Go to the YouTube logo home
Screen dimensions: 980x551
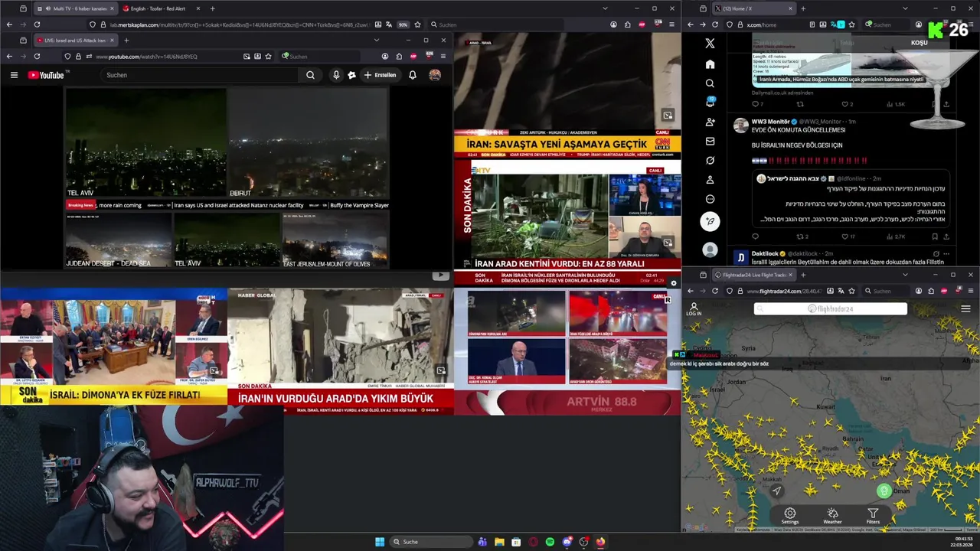(47, 75)
